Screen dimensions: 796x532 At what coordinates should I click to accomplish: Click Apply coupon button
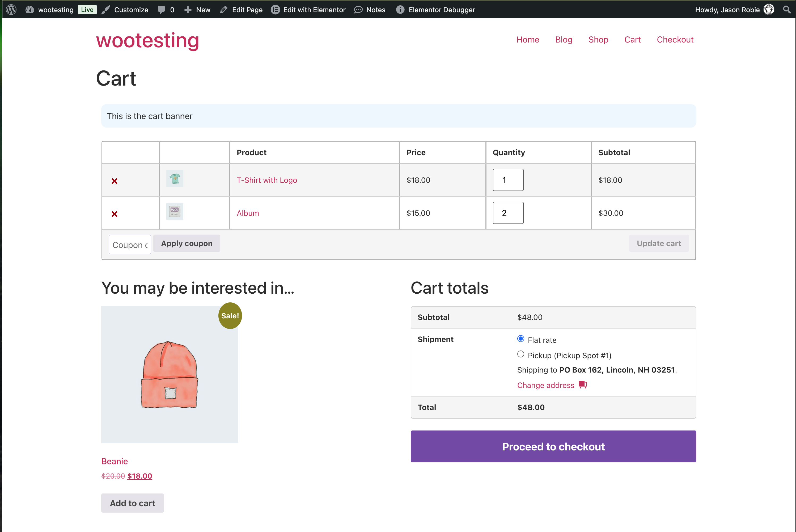pos(187,243)
